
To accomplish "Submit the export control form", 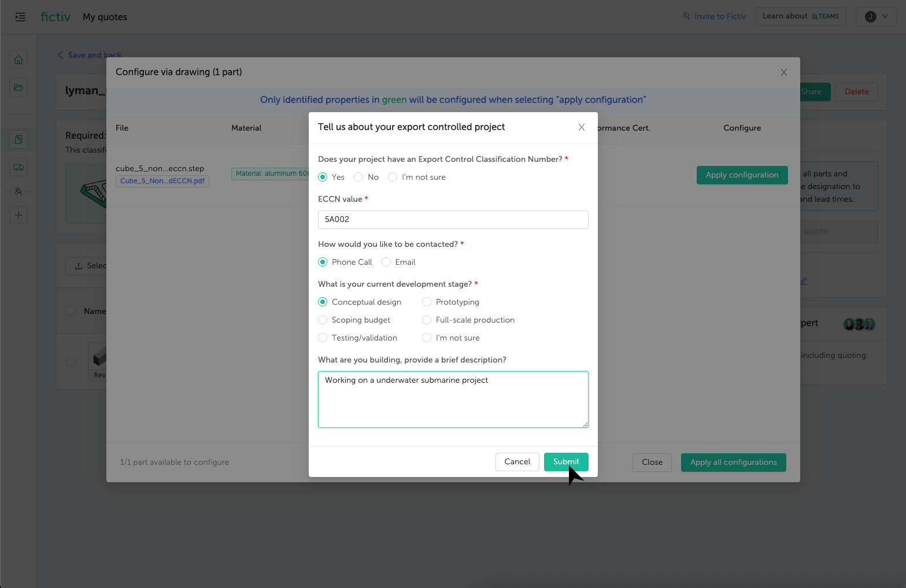I will click(566, 461).
